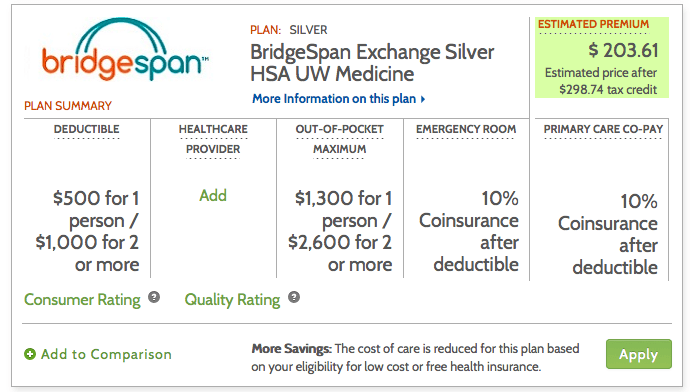The height and width of the screenshot is (392, 690).
Task: Add a healthcare provider
Action: 213,195
